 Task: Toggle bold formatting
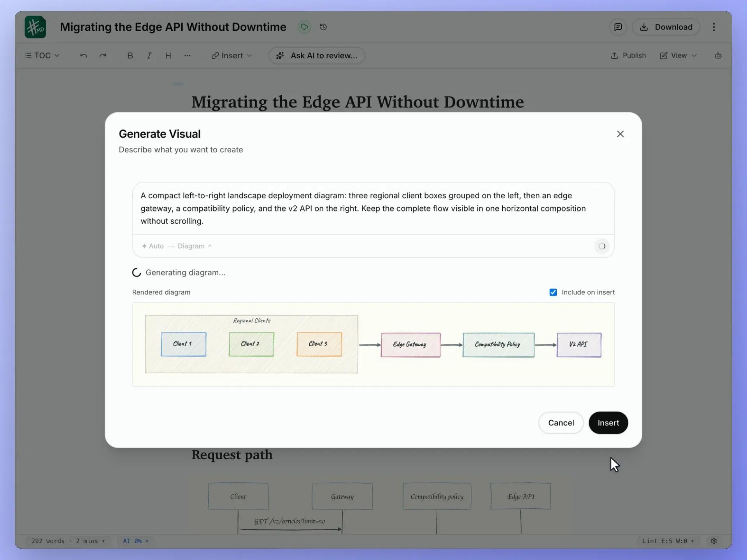click(130, 56)
